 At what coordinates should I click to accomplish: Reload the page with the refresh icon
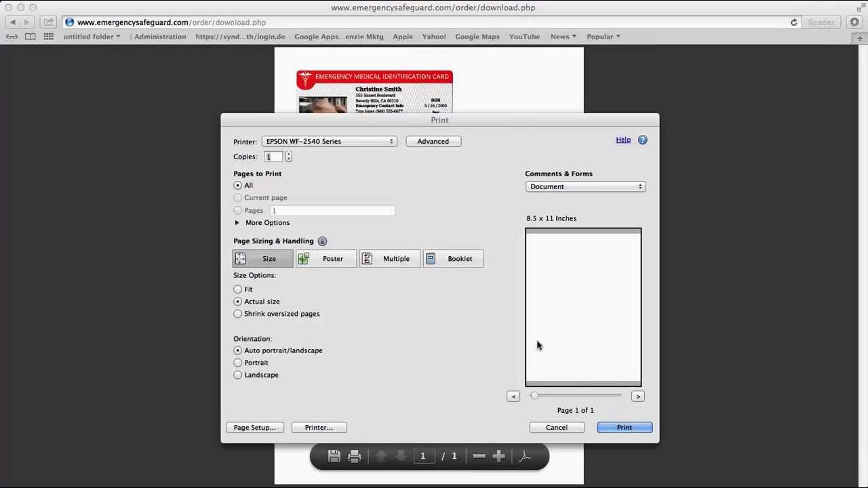point(793,22)
